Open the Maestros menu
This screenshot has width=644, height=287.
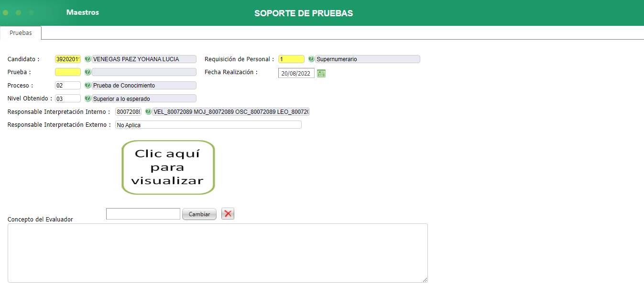82,12
